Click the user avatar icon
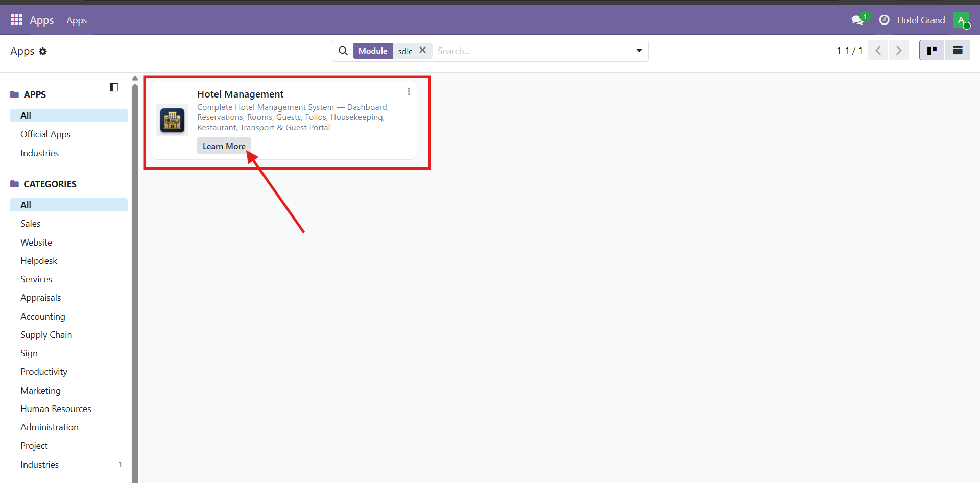 961,20
